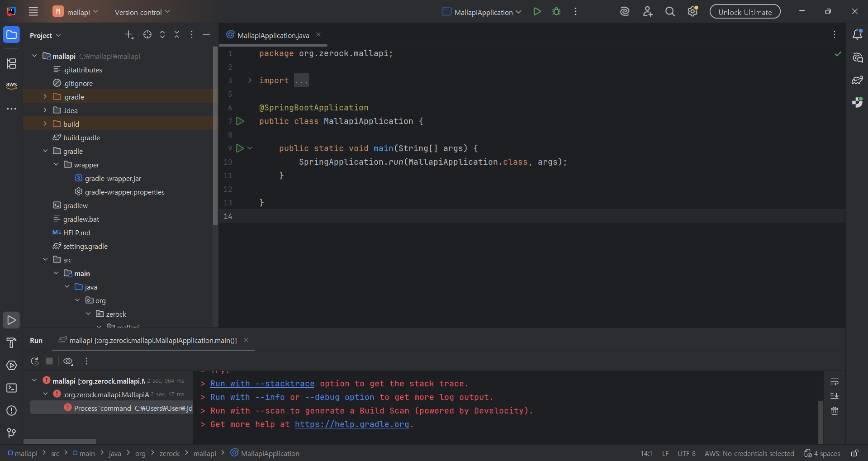The height and width of the screenshot is (461, 868).
Task: Toggle soft-wrap in the run console
Action: (835, 382)
